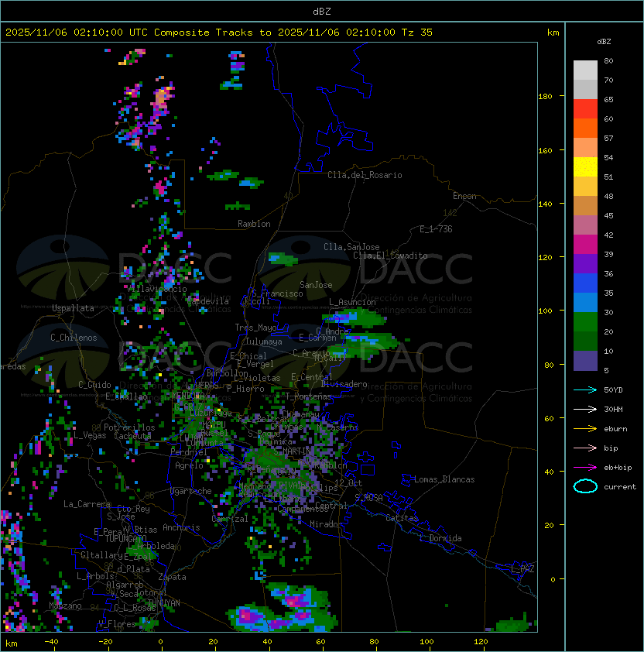Click the 'L_Dormida' place label
This screenshot has width=644, height=652.
pyautogui.click(x=440, y=538)
